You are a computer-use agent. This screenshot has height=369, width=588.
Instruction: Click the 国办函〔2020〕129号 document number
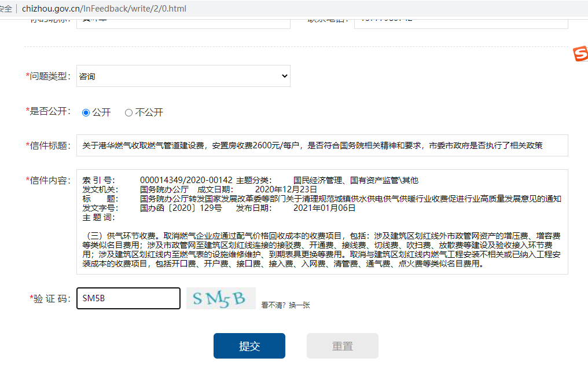click(181, 208)
